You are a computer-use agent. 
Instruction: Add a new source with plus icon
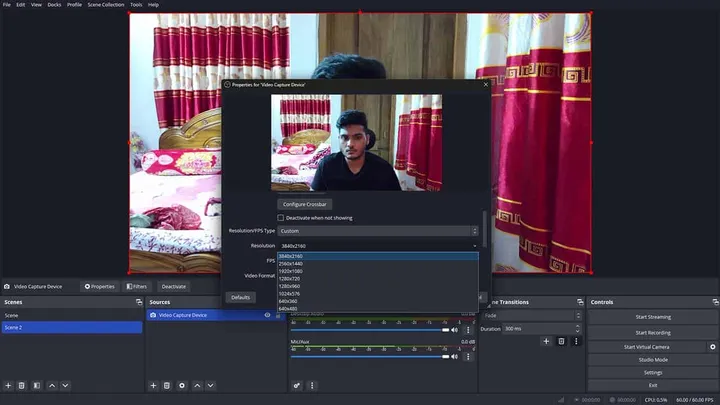(153, 385)
